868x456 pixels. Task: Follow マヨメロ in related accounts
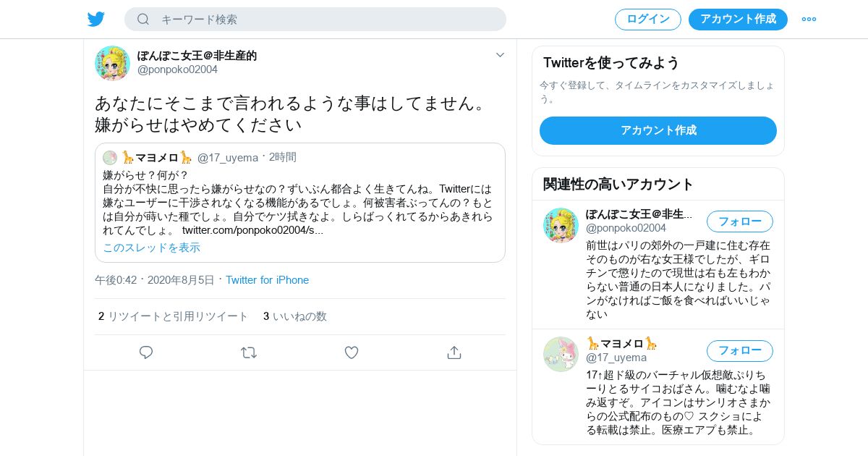(740, 351)
